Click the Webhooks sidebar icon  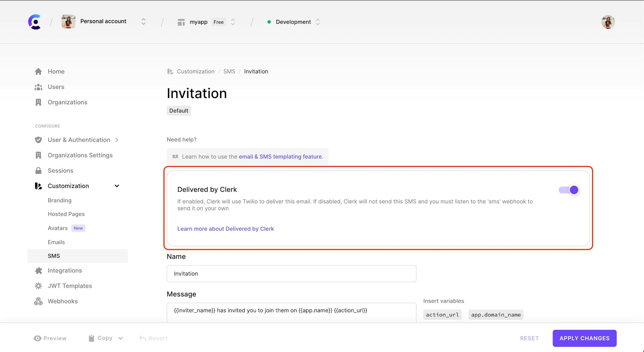coord(38,301)
